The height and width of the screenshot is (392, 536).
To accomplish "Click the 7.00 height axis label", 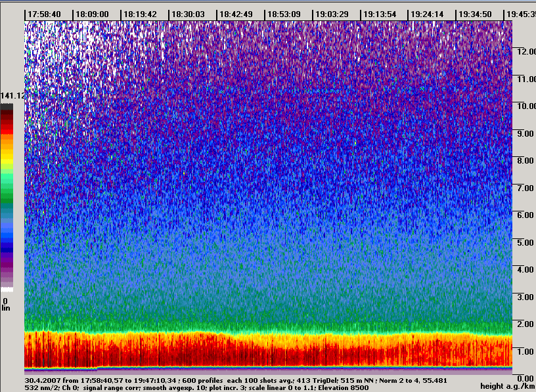I will (525, 188).
